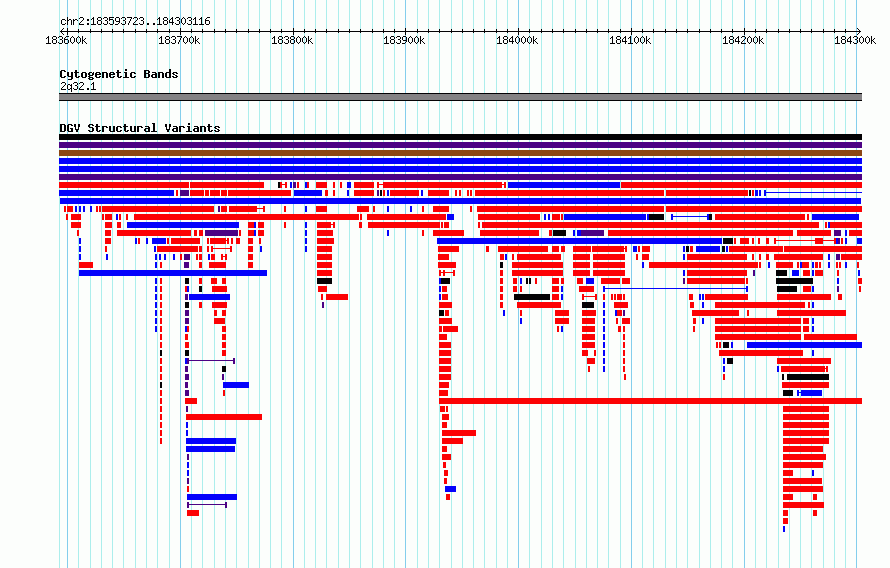Click the 2q32.1 band label
Screen dimensions: 890x568
pos(78,86)
